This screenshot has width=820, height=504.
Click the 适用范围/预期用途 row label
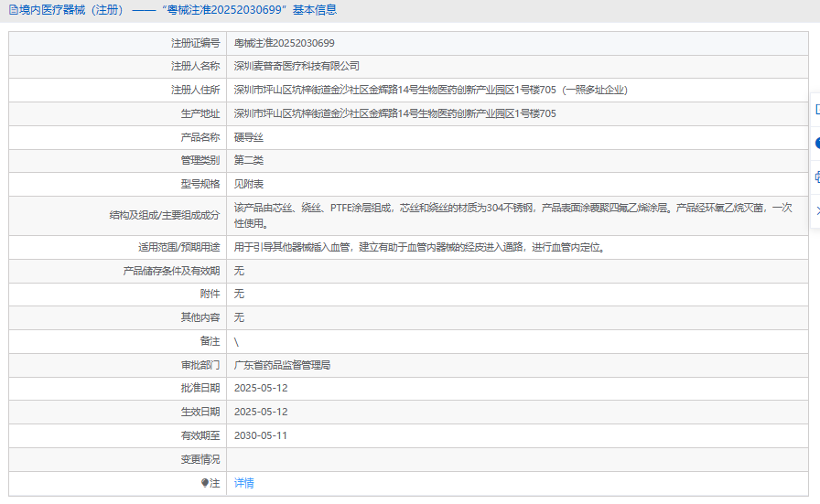pyautogui.click(x=178, y=247)
